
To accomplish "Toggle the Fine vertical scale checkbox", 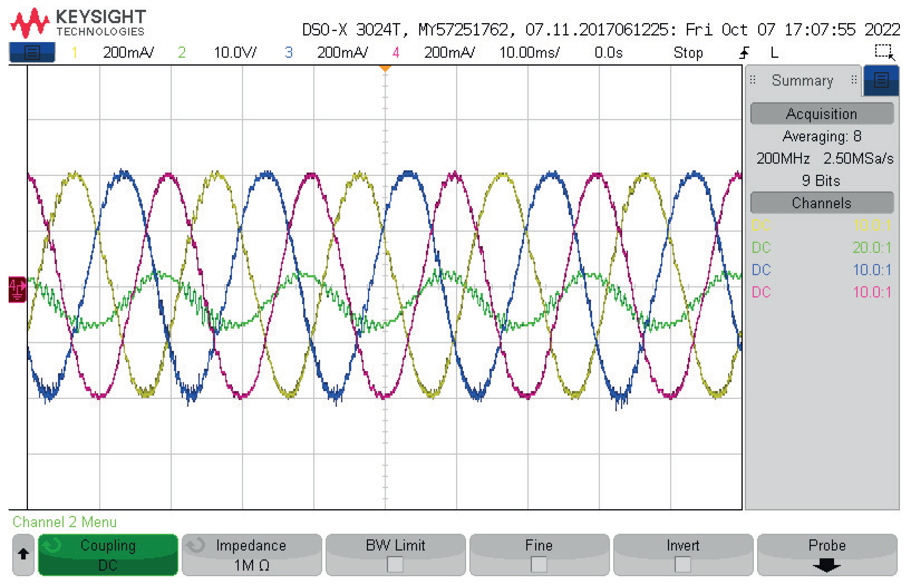I will pyautogui.click(x=539, y=564).
